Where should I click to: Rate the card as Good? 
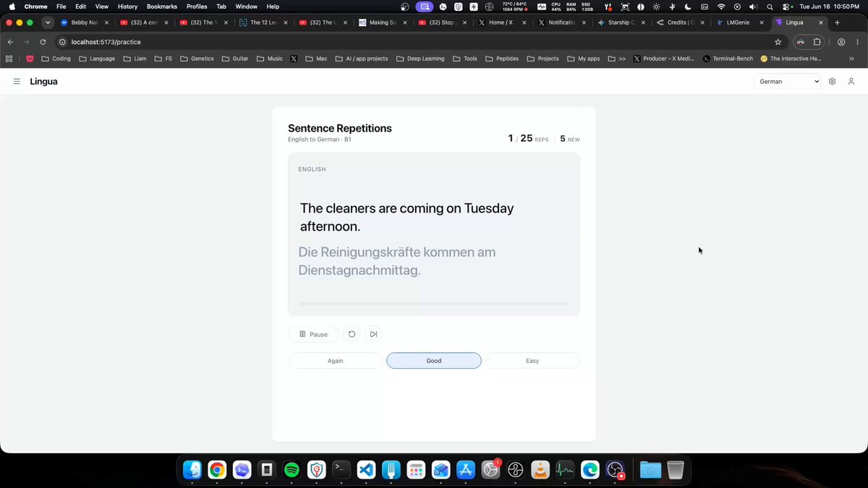coord(434,361)
